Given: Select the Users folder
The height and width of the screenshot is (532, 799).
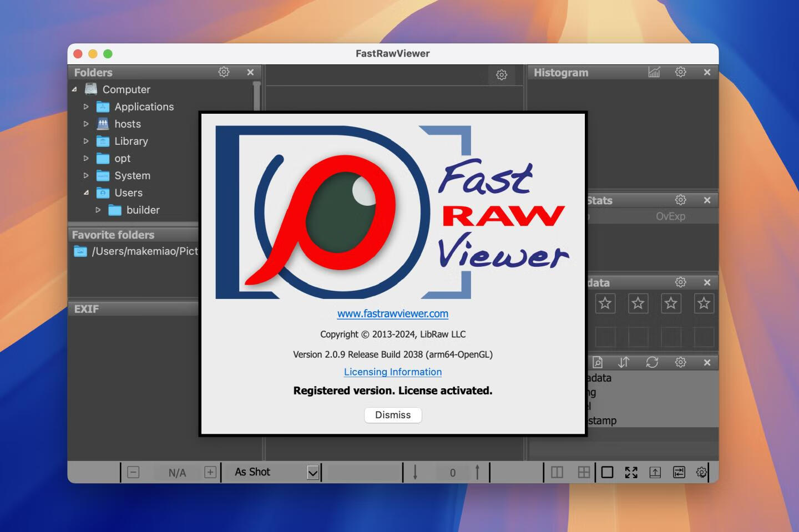Looking at the screenshot, I should [128, 192].
